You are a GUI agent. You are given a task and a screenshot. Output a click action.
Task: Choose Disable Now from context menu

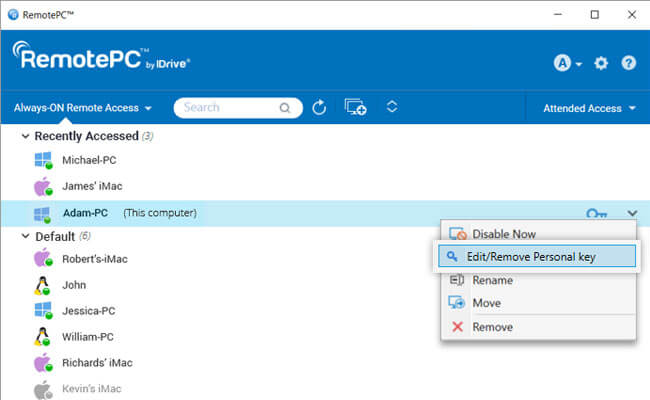click(538, 234)
